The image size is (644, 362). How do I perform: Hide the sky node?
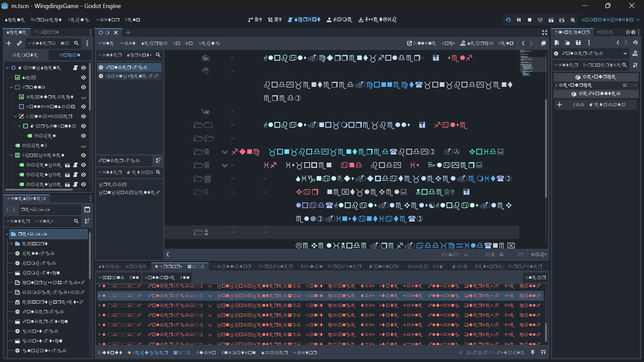click(84, 77)
